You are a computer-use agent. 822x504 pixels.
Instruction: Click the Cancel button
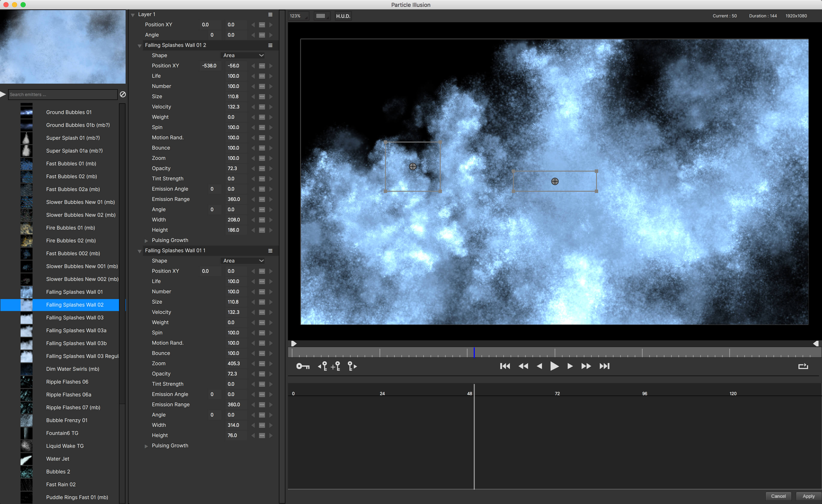click(x=778, y=496)
